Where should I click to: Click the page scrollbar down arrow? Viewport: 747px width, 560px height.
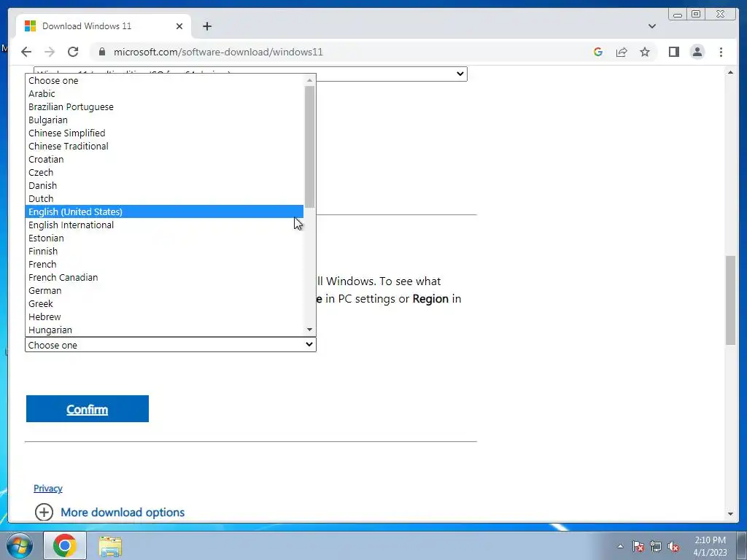731,514
